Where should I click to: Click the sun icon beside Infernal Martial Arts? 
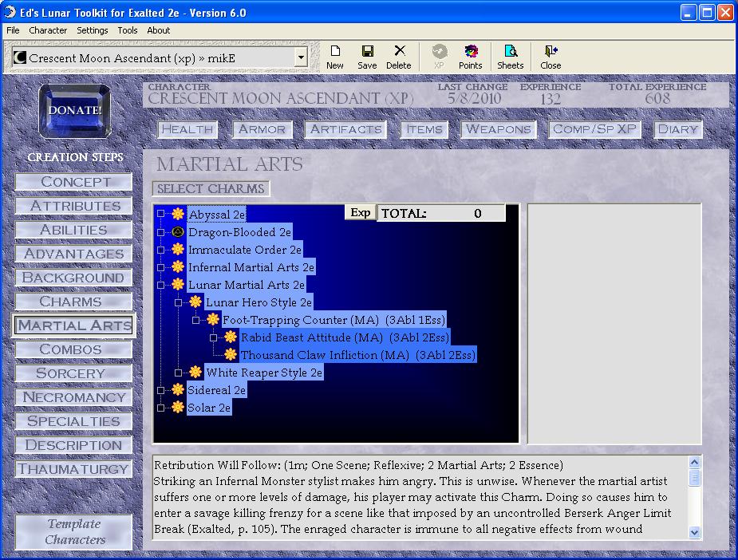pos(178,266)
